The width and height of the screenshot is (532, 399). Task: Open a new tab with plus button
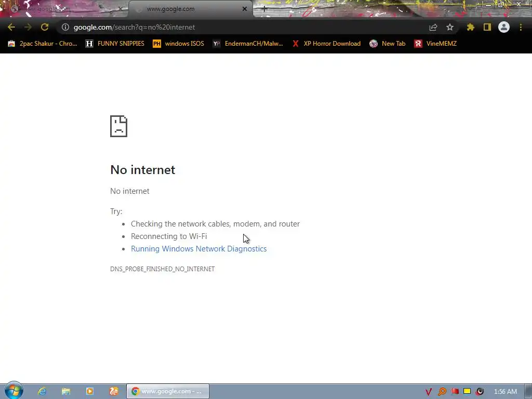(264, 9)
